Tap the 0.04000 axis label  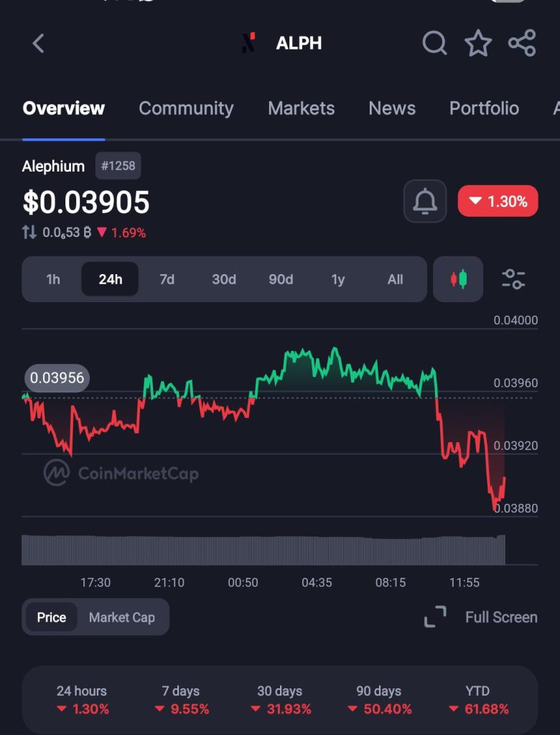click(x=515, y=320)
